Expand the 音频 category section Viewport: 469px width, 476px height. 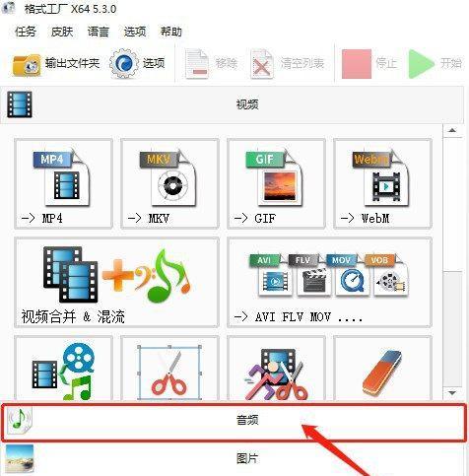pos(234,422)
